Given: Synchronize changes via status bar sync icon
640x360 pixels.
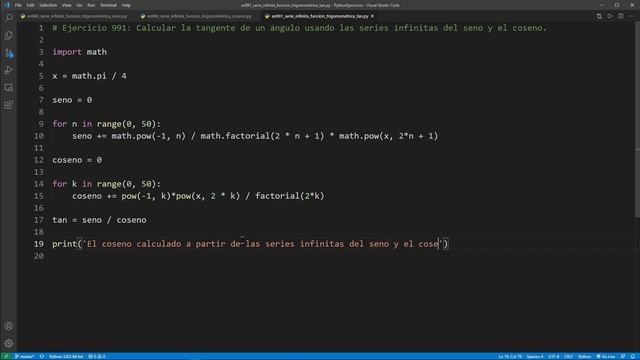Looking at the screenshot, I should tap(42, 356).
